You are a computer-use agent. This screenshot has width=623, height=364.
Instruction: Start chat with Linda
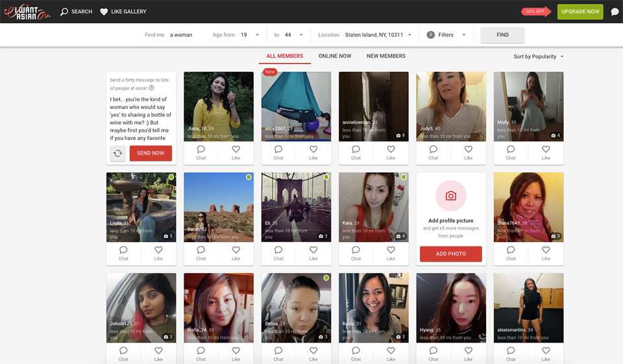123,250
